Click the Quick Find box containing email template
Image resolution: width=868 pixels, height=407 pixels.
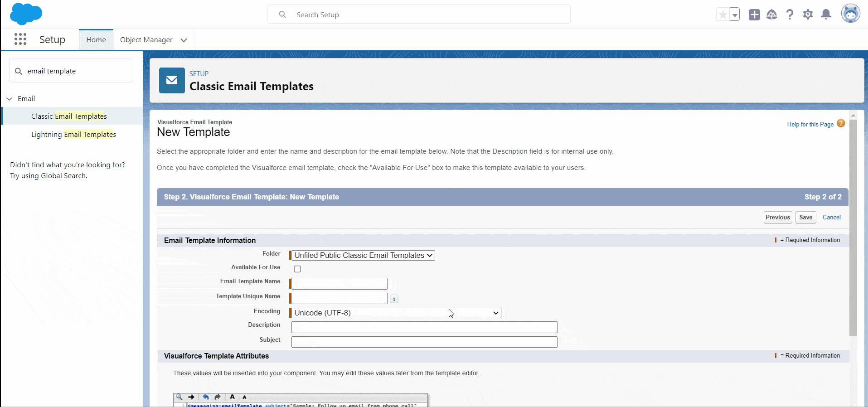point(71,71)
